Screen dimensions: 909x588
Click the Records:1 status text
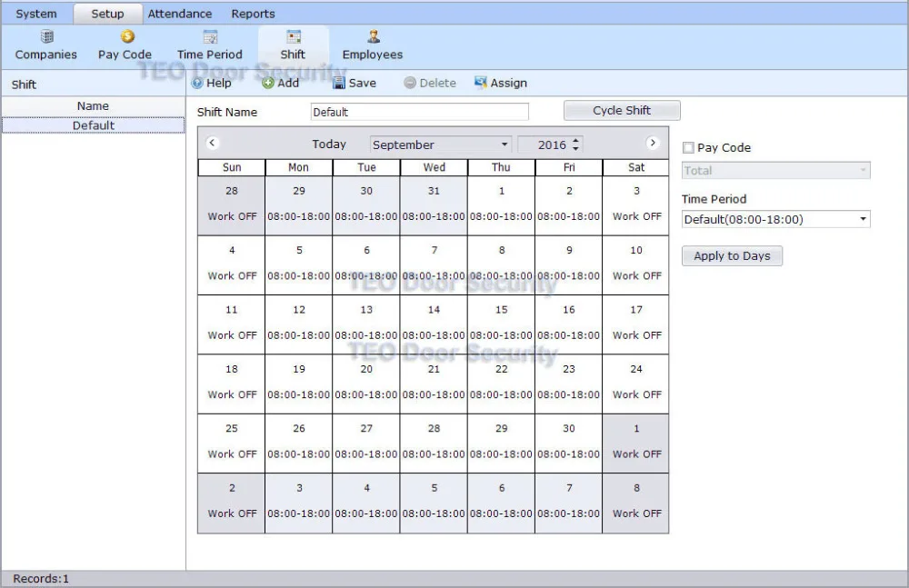click(41, 579)
